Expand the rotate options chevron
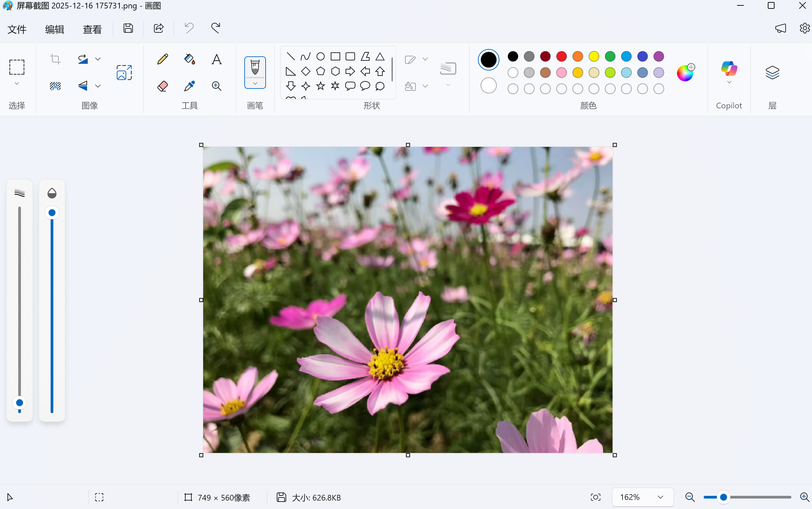 point(98,59)
